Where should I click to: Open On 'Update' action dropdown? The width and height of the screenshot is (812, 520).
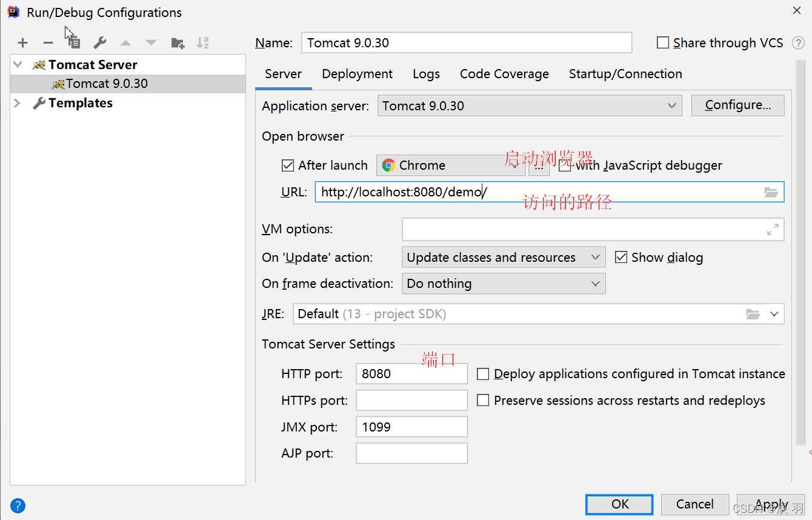(x=504, y=258)
